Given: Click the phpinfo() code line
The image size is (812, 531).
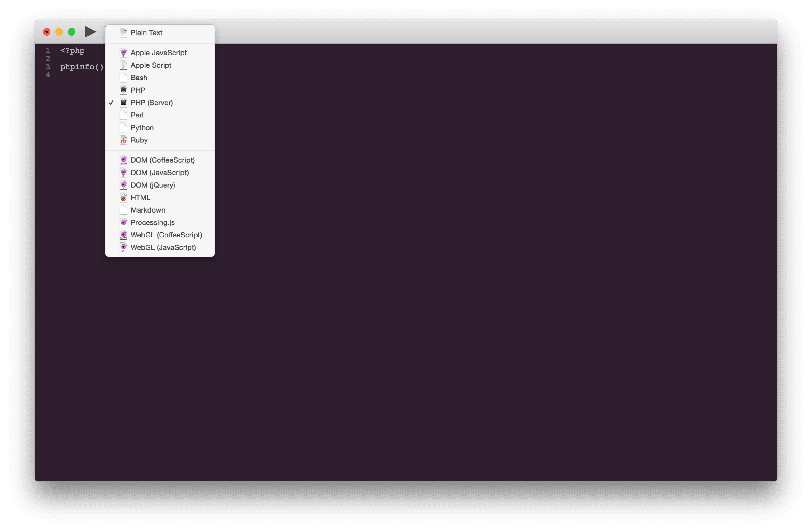Looking at the screenshot, I should tap(82, 67).
